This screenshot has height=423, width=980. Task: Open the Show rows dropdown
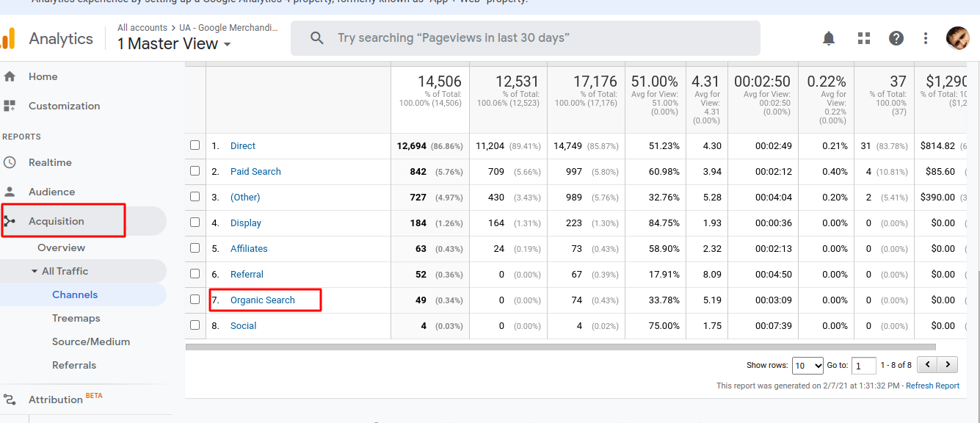[x=808, y=365]
